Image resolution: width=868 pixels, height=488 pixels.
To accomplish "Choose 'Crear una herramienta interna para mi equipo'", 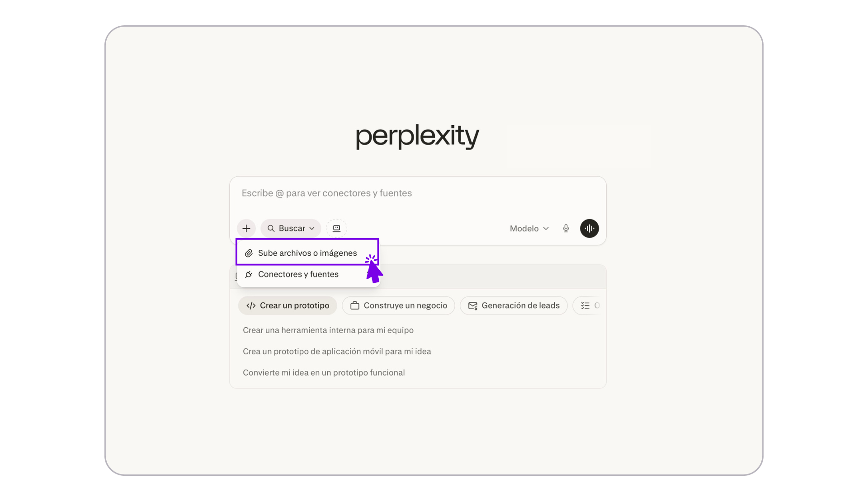I will [328, 330].
